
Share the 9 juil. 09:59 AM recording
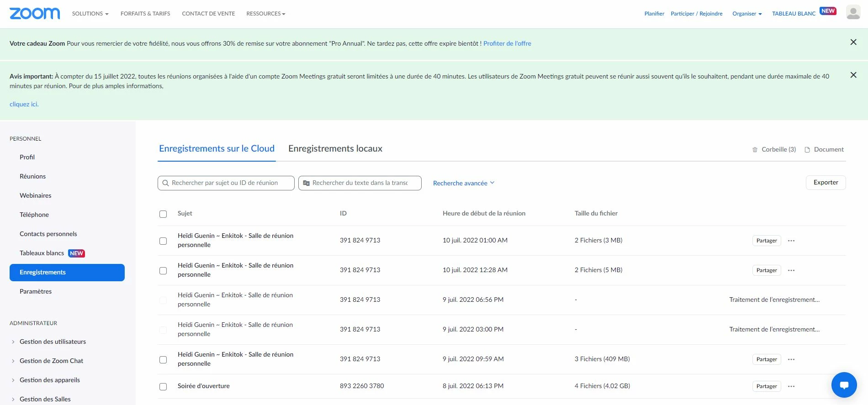click(767, 359)
